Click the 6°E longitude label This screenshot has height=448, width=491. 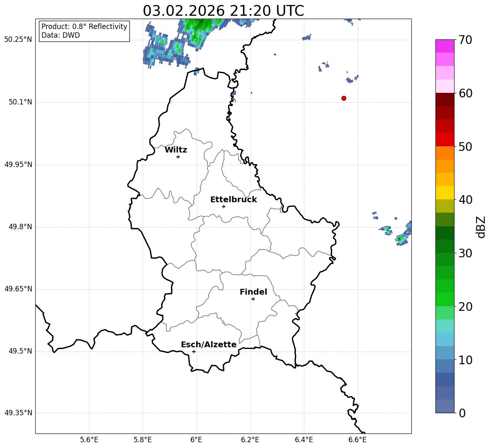pos(196,440)
